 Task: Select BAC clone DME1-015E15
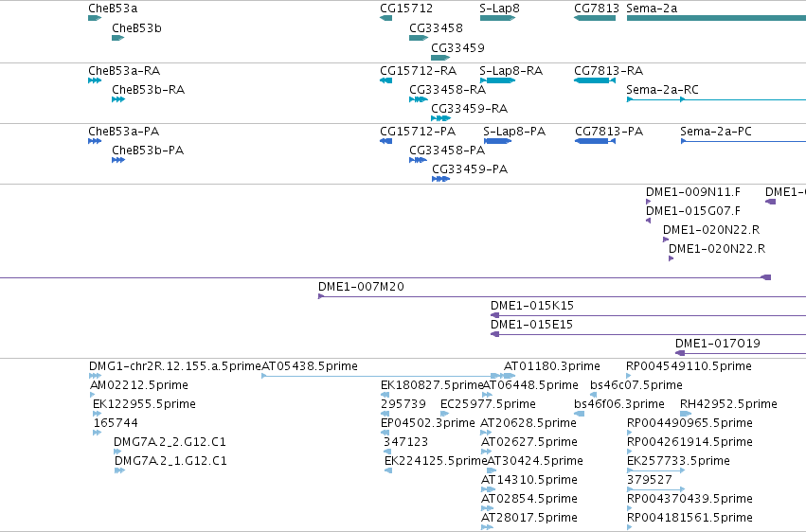coord(531,325)
